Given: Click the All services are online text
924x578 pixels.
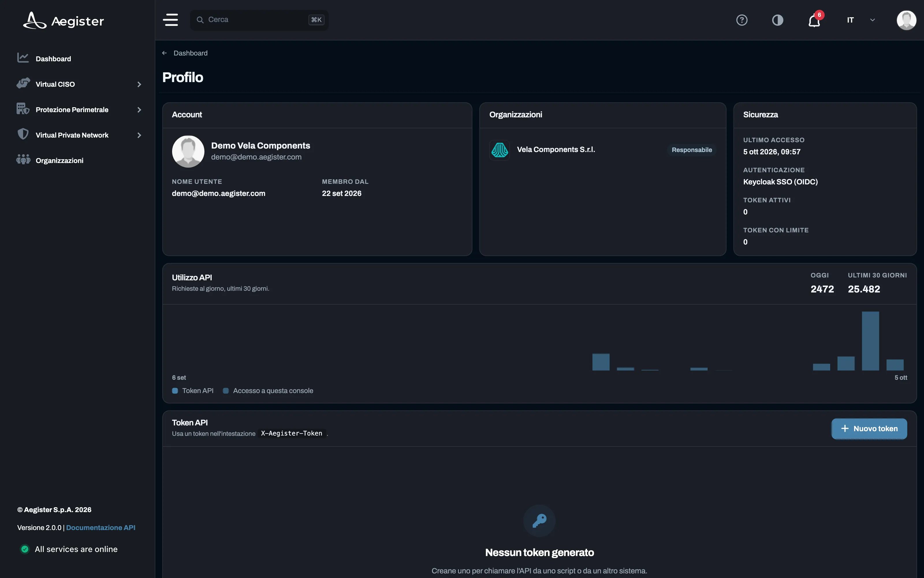Looking at the screenshot, I should click(x=76, y=549).
